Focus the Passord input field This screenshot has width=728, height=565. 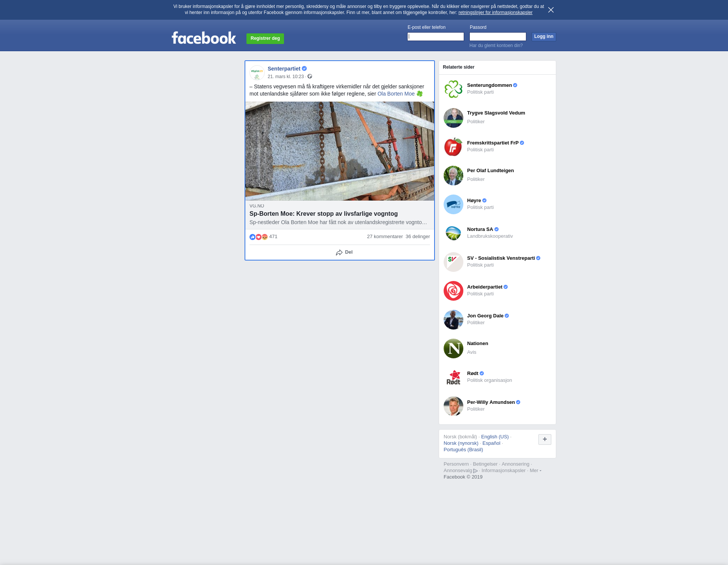[x=498, y=36]
